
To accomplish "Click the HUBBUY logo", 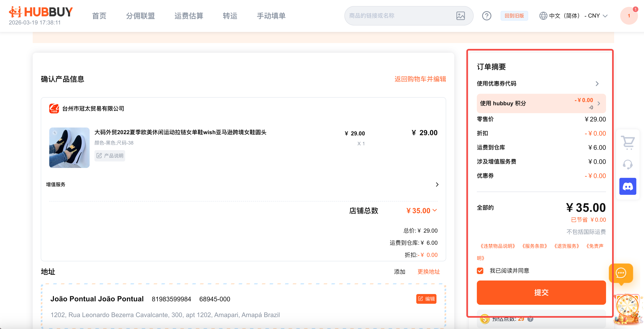I will click(41, 12).
